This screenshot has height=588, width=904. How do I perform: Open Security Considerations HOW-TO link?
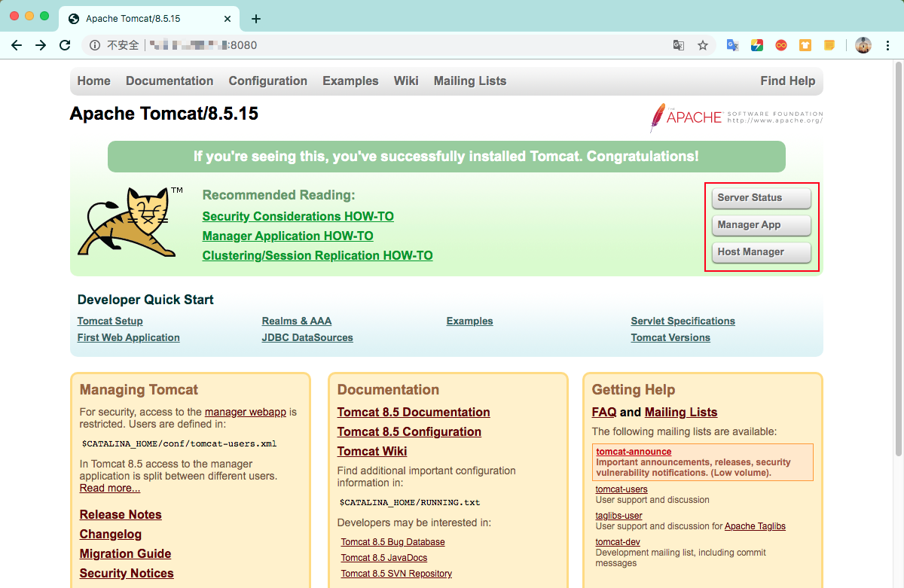click(298, 217)
